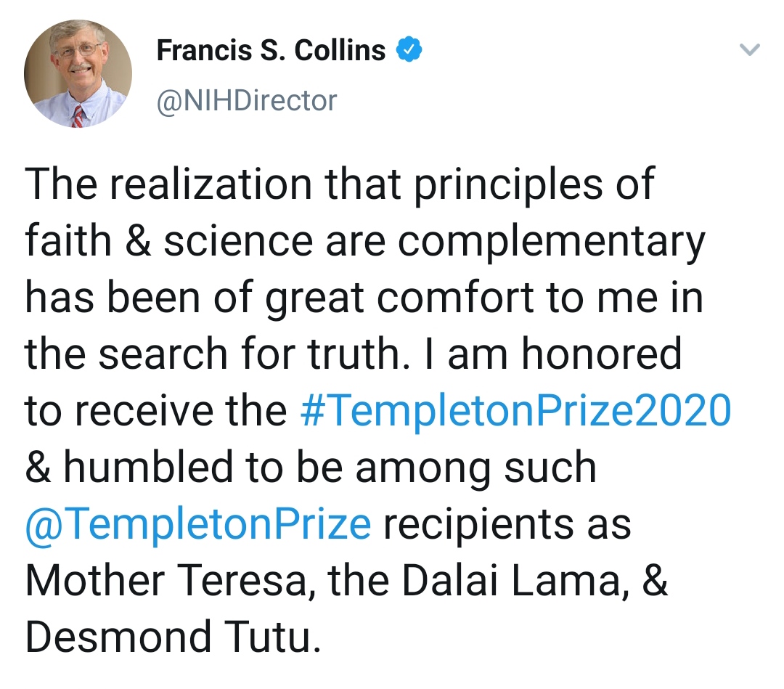Click the words "recipients as"

click(507, 526)
